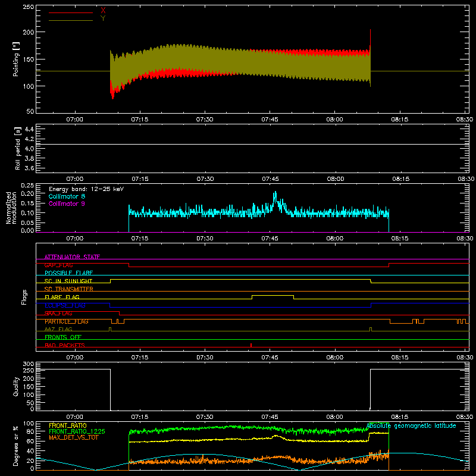Click "08:15" under the Flags plot
This screenshot has height=476, width=476.
coord(399,358)
